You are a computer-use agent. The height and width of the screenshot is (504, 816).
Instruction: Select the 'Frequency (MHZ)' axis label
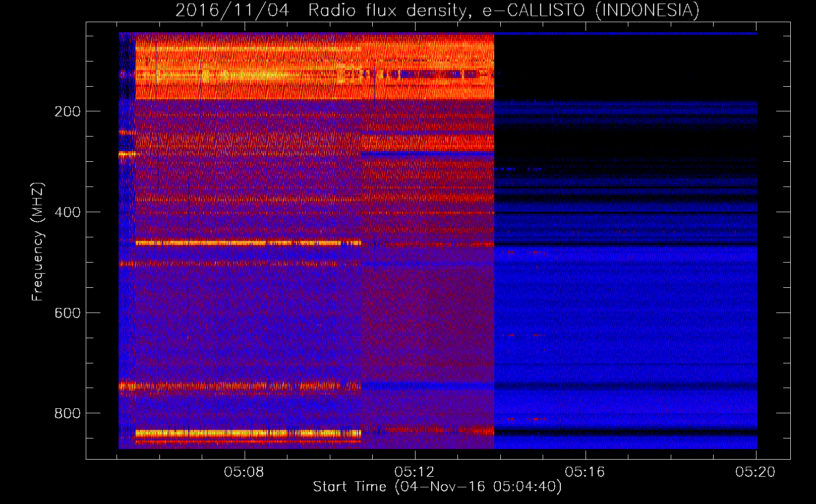(38, 242)
